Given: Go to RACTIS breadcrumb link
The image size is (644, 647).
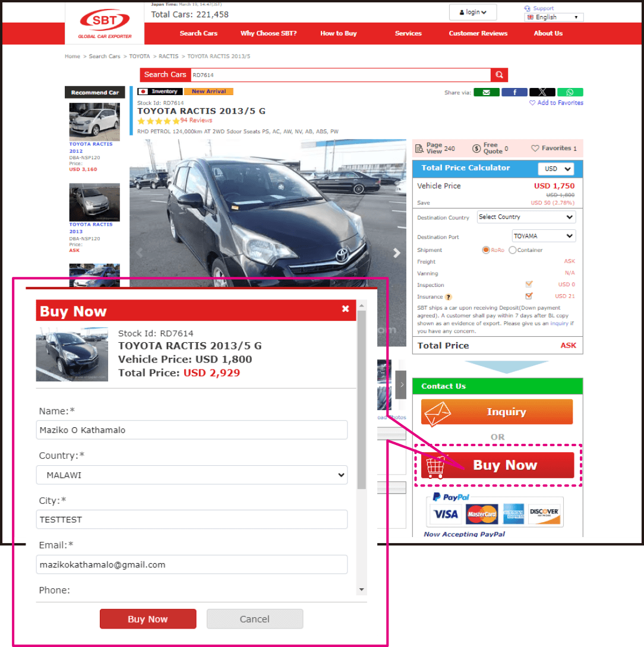Looking at the screenshot, I should tap(168, 56).
